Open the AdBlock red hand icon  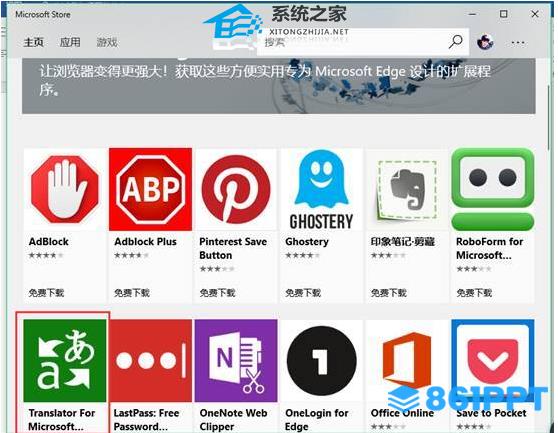[65, 189]
